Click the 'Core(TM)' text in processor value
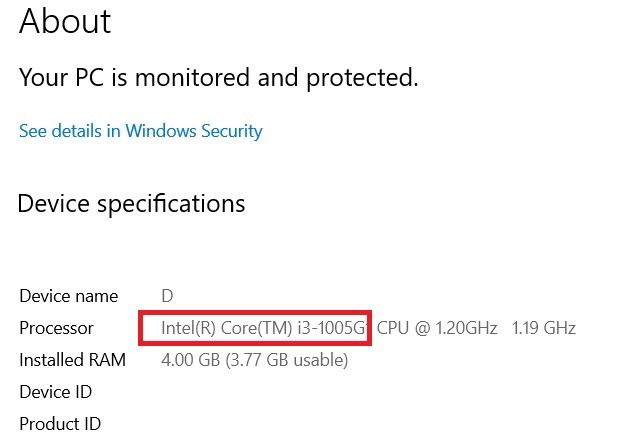 256,328
